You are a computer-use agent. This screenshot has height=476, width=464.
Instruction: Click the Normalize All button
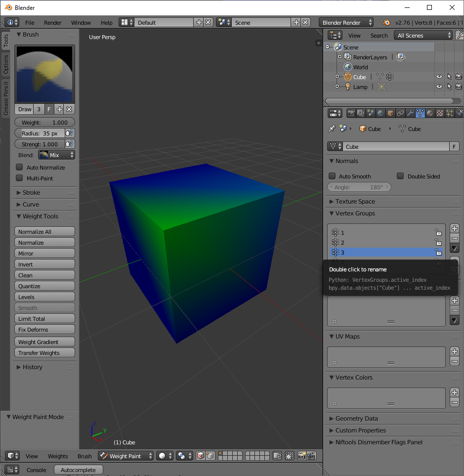[44, 232]
